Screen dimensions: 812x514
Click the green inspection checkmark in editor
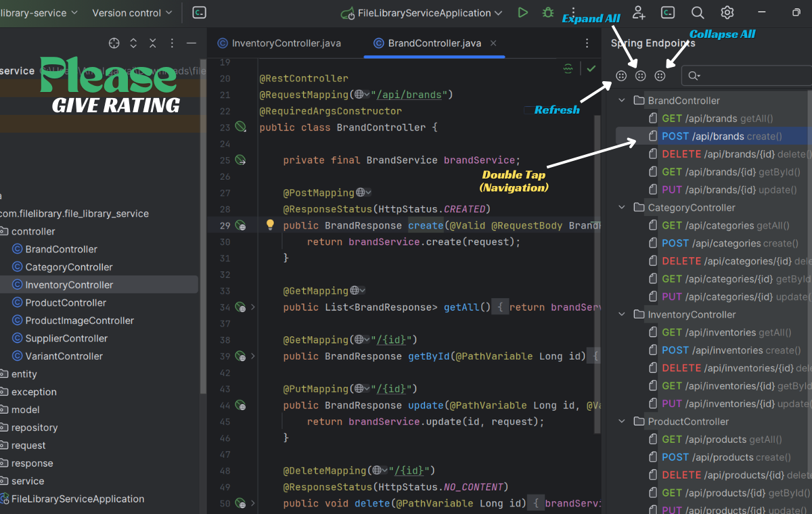coord(591,68)
